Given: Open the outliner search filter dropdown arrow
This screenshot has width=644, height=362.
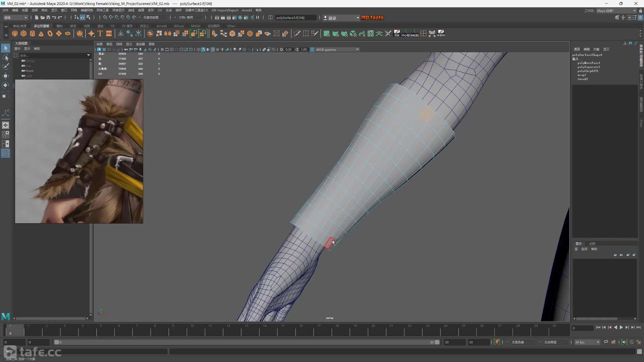Looking at the screenshot, I should (89, 55).
